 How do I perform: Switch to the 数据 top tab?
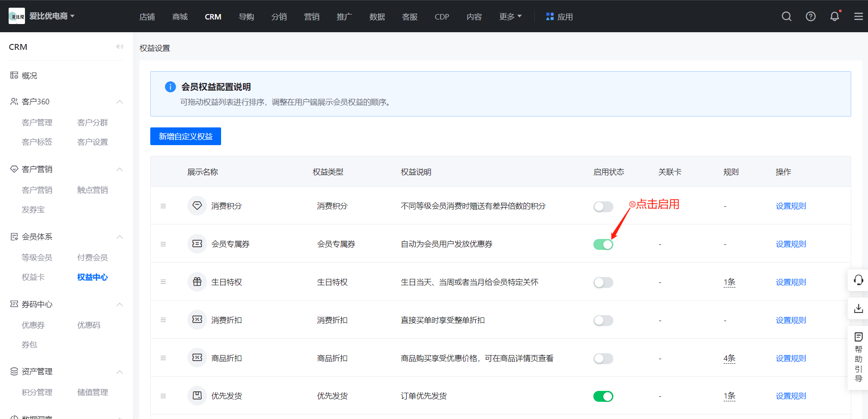tap(377, 17)
